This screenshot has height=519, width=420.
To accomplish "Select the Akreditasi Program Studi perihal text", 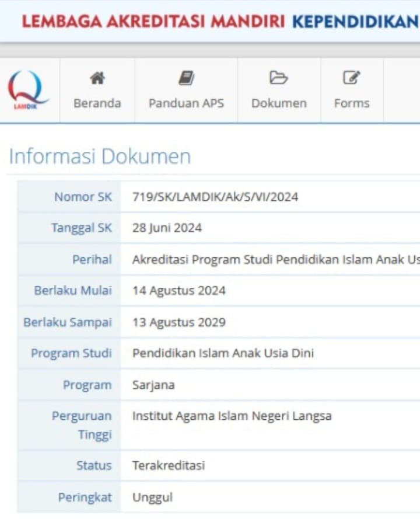I will point(276,259).
